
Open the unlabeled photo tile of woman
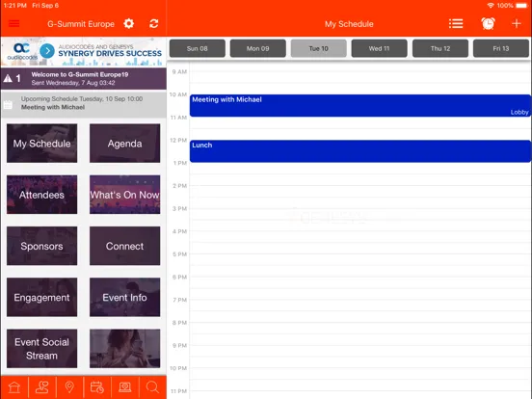[x=125, y=349]
